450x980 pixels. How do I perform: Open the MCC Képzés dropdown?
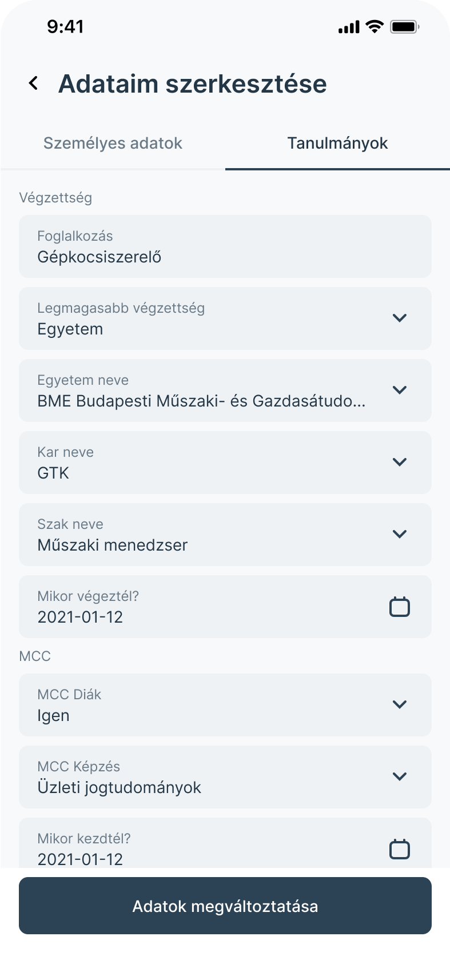(x=400, y=776)
